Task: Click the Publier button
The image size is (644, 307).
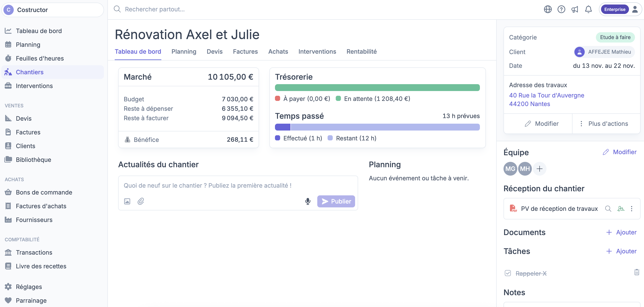Action: (x=336, y=201)
